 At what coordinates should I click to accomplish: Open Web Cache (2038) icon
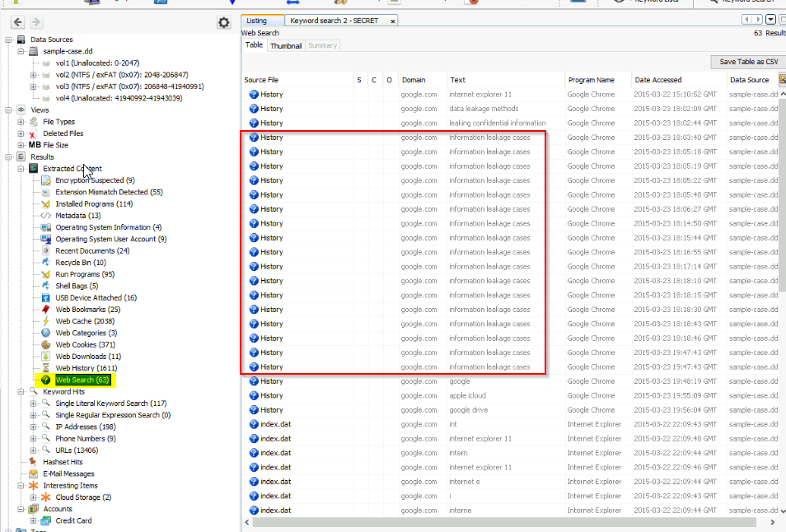[x=45, y=321]
